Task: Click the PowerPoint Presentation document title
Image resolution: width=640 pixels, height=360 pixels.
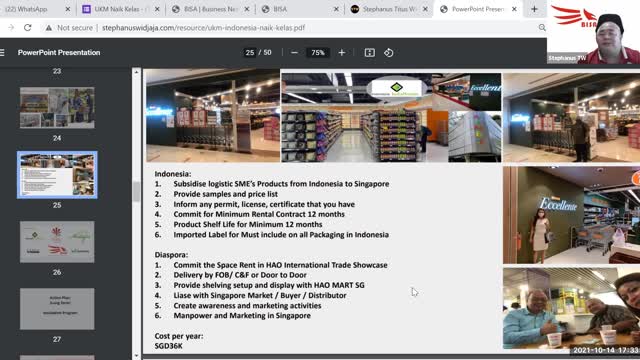Action: (x=59, y=53)
